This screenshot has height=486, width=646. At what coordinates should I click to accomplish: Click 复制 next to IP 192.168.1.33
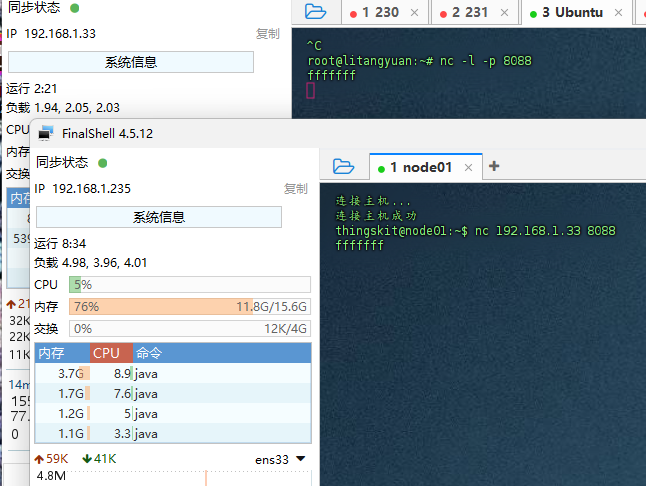coord(267,33)
